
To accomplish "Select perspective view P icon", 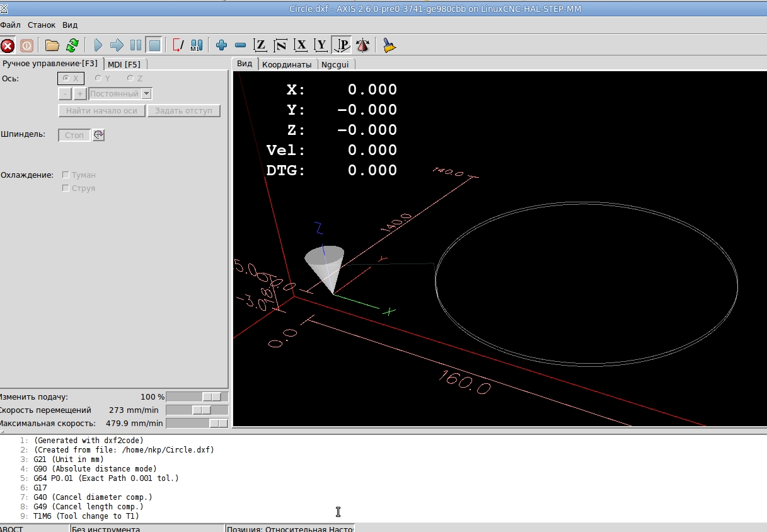I will tap(342, 45).
